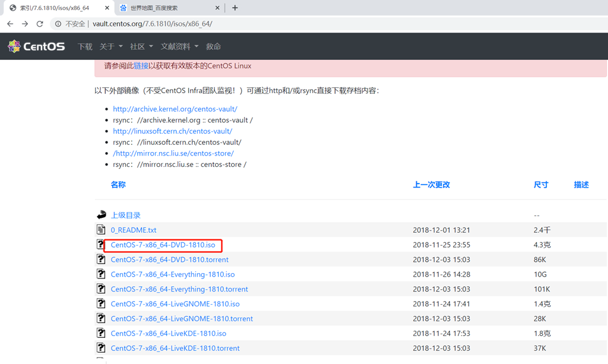Click the CentOS logo
Viewport: 608px width, 364px height.
(36, 46)
